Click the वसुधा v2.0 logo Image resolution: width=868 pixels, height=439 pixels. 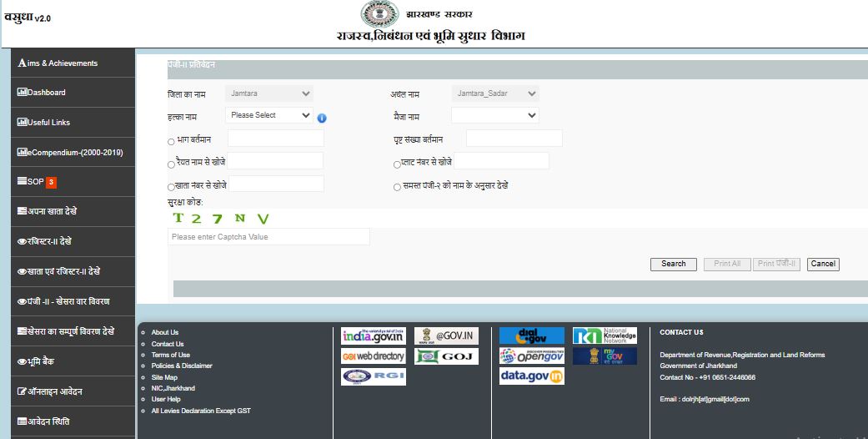pyautogui.click(x=28, y=18)
